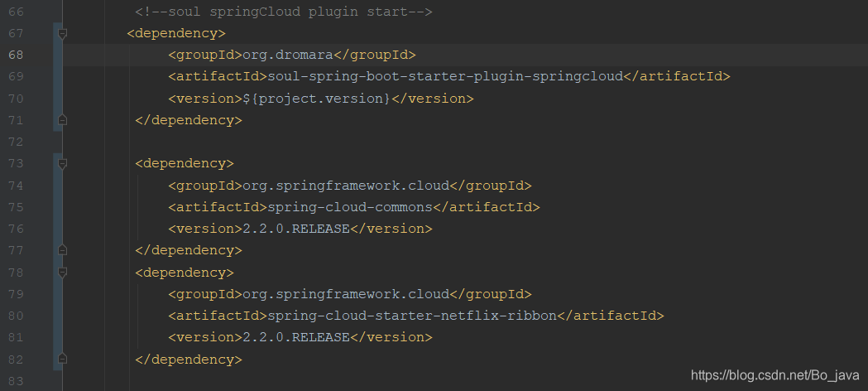868x391 pixels.
Task: Place cursor on opening dependency tag line 78
Action: pyautogui.click(x=185, y=273)
